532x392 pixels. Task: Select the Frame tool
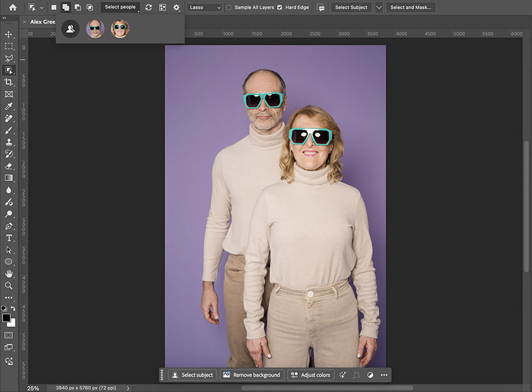pyautogui.click(x=9, y=94)
